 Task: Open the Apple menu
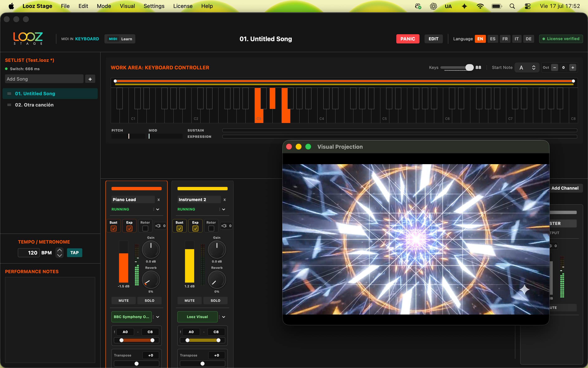pyautogui.click(x=11, y=6)
